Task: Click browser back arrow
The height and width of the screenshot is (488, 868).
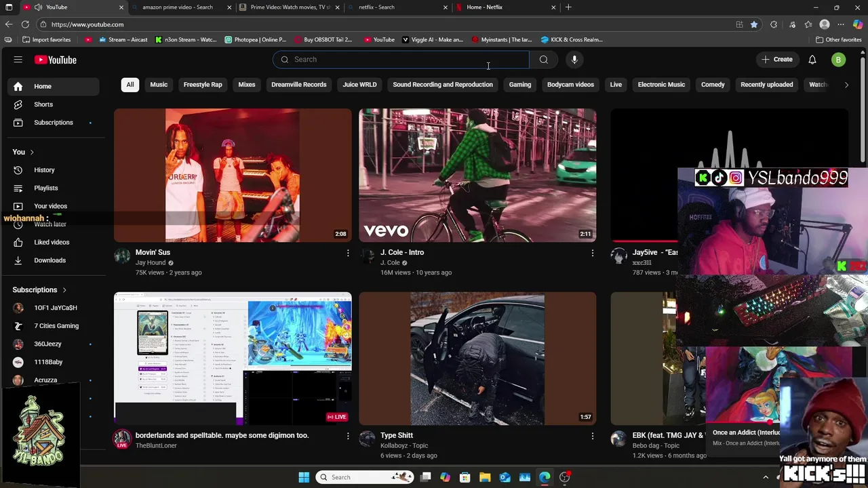Action: (9, 24)
